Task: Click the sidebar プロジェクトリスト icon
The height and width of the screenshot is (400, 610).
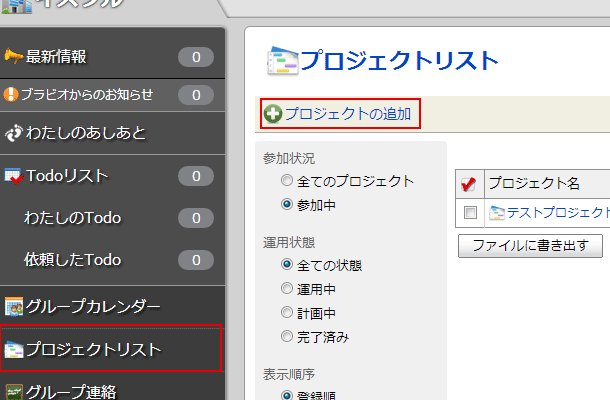Action: coord(14,349)
